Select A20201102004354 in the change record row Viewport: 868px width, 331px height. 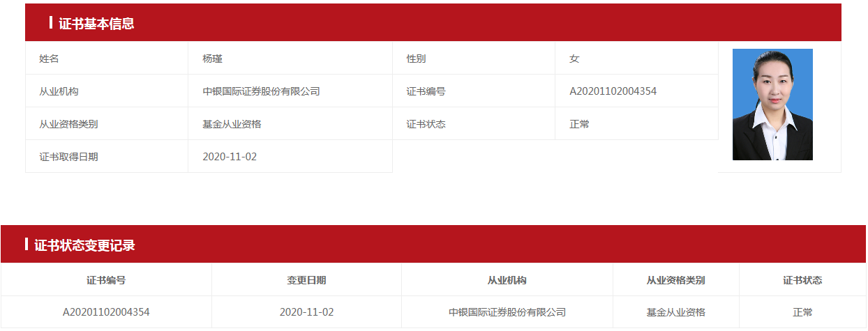[106, 312]
